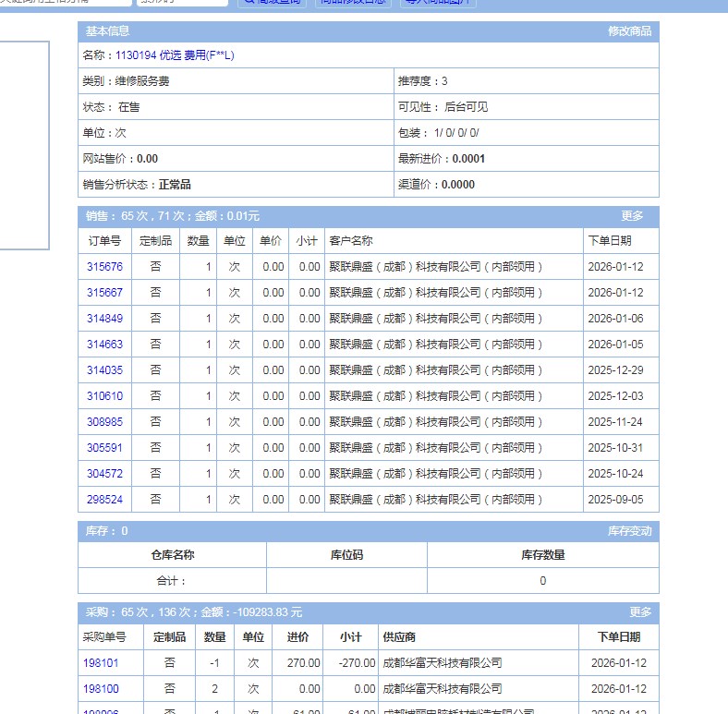
Task: Open sales order 315667
Action: tap(104, 293)
